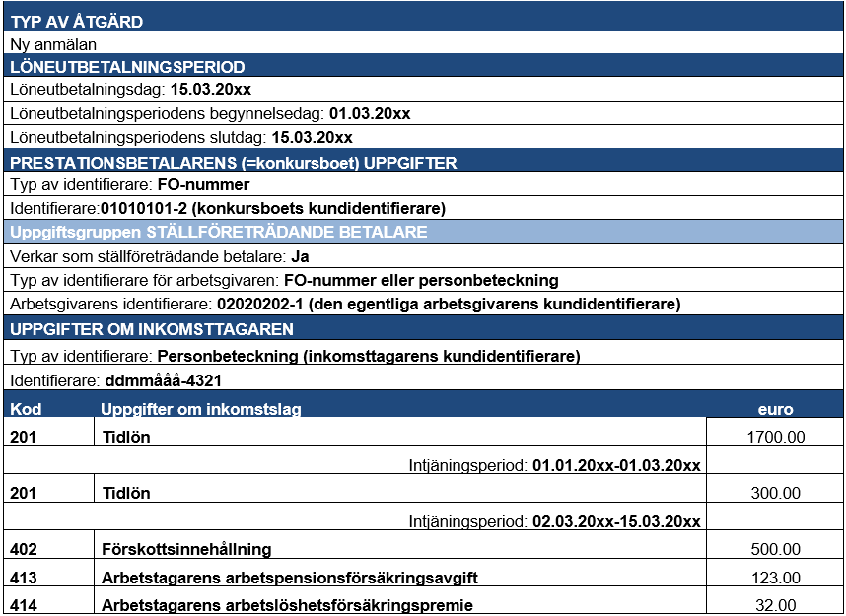Click the period begynnelsedag 01.03.20xx row
Viewport: 846px width, 616px height.
208,113
